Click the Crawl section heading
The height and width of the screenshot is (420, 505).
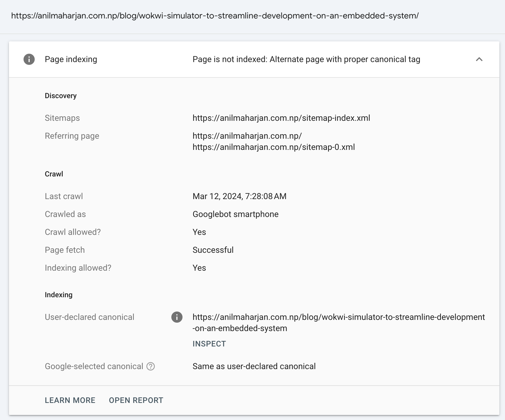coord(54,174)
